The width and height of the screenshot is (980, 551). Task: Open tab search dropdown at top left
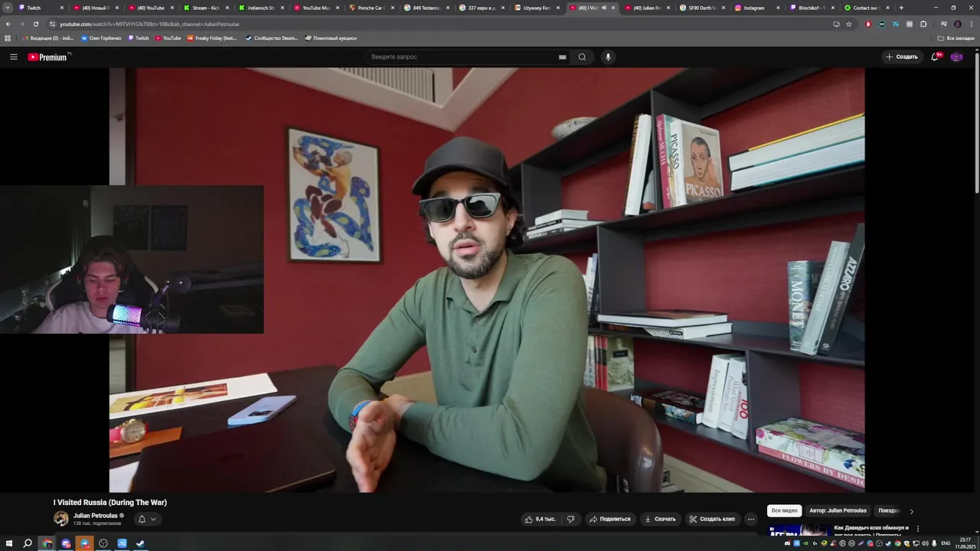[x=8, y=8]
